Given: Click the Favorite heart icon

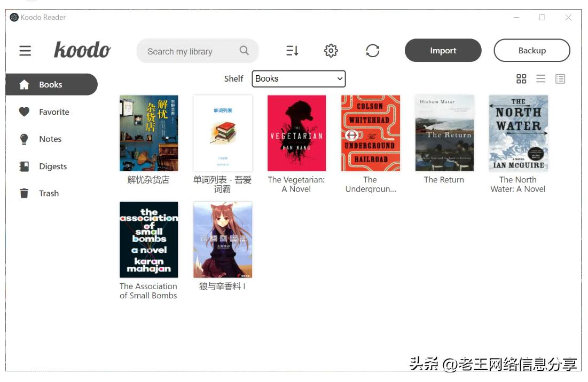Looking at the screenshot, I should point(23,112).
